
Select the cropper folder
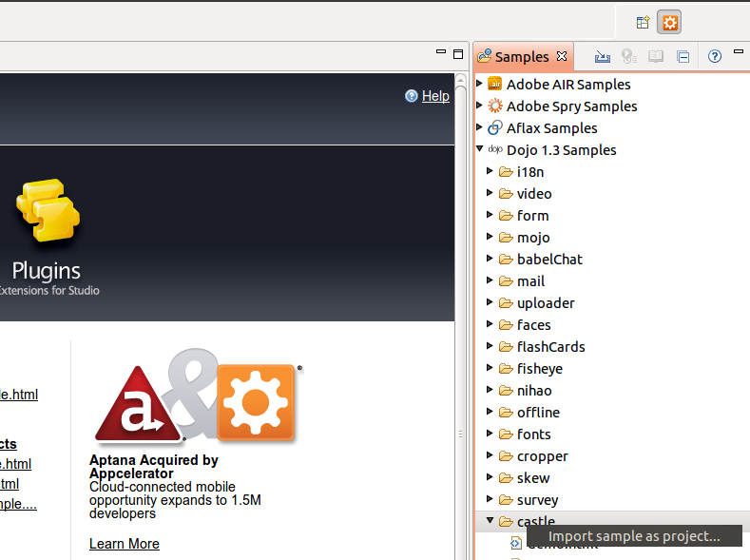(x=543, y=456)
